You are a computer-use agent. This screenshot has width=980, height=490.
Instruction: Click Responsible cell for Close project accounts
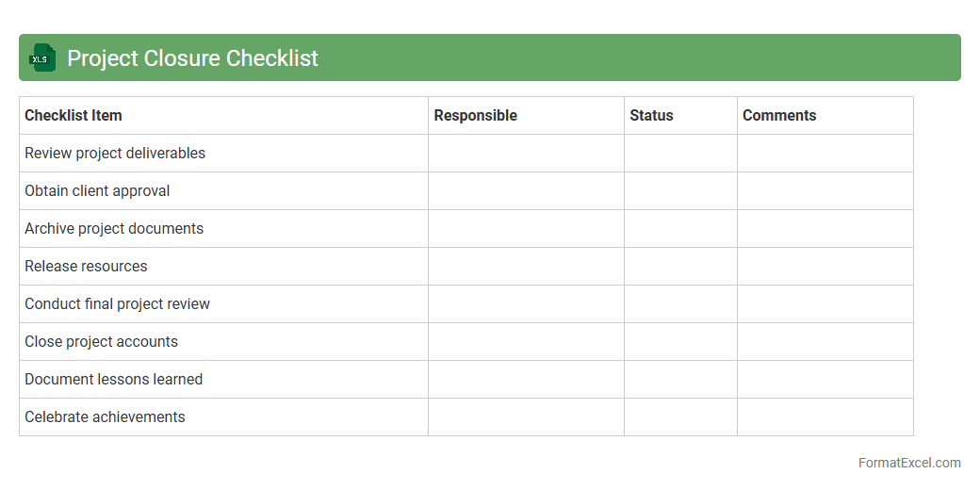pyautogui.click(x=526, y=342)
